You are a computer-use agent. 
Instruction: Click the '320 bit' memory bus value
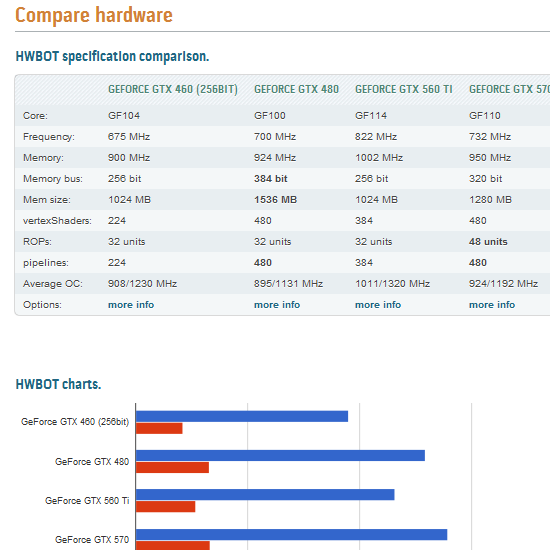pyautogui.click(x=485, y=179)
